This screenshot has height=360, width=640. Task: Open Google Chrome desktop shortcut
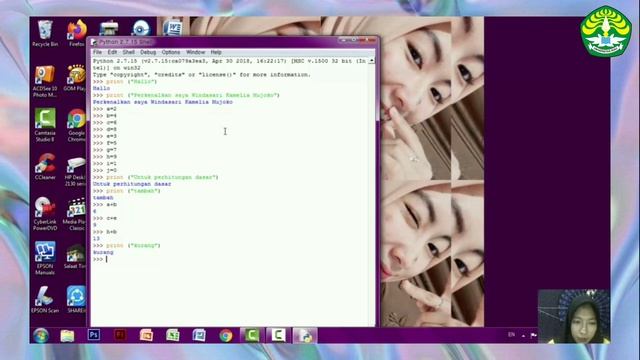coord(76,125)
